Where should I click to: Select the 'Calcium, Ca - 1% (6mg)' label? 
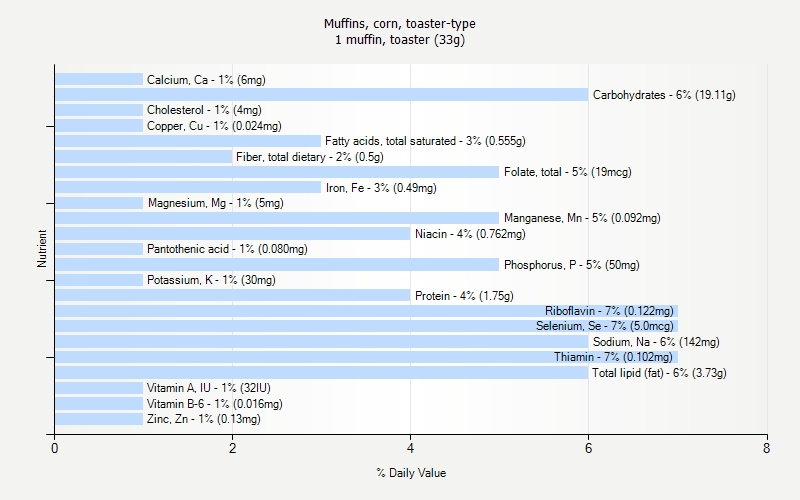(206, 80)
